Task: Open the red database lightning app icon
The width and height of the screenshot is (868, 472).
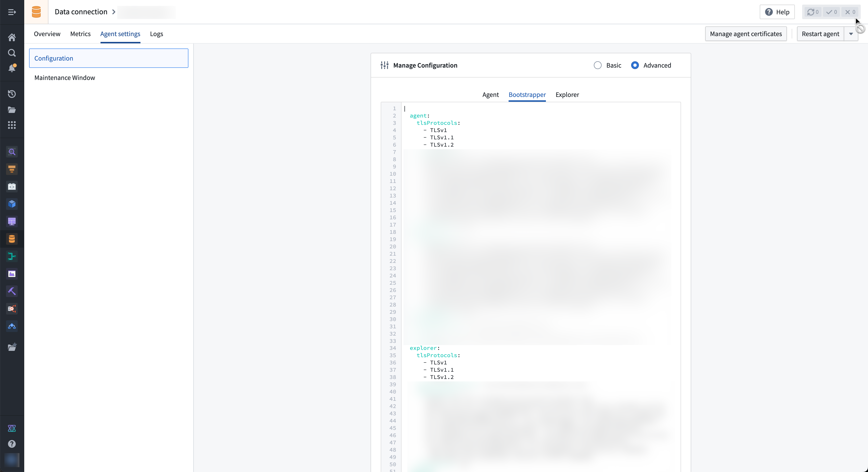Action: pos(12,309)
